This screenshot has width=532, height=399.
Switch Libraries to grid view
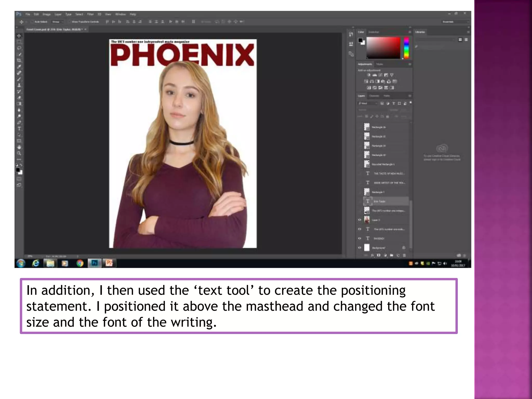click(x=460, y=40)
